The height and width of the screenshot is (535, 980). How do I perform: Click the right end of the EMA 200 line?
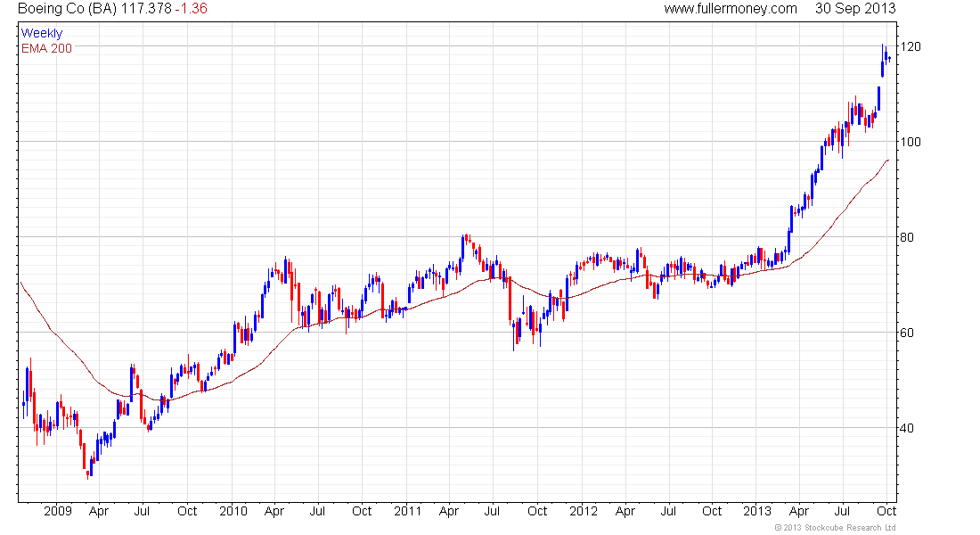tap(887, 160)
